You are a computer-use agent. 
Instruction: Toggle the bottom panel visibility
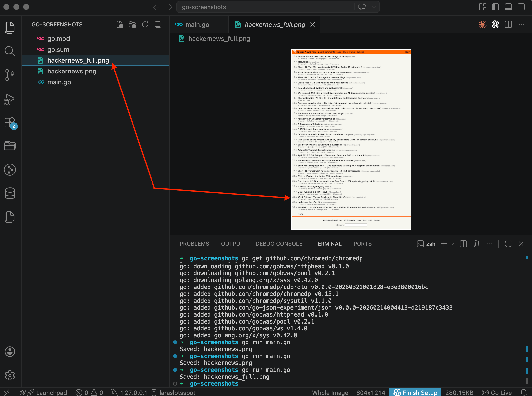[x=508, y=7]
